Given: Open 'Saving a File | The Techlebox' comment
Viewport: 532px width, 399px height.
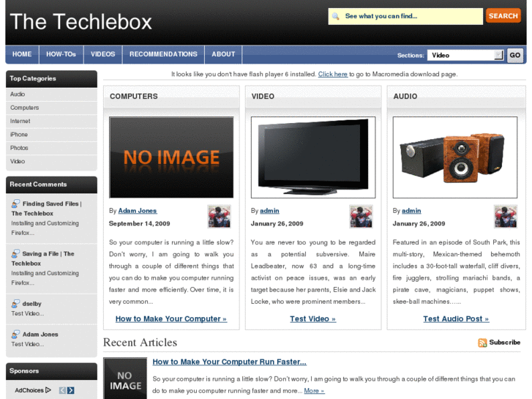Looking at the screenshot, I should [42, 258].
